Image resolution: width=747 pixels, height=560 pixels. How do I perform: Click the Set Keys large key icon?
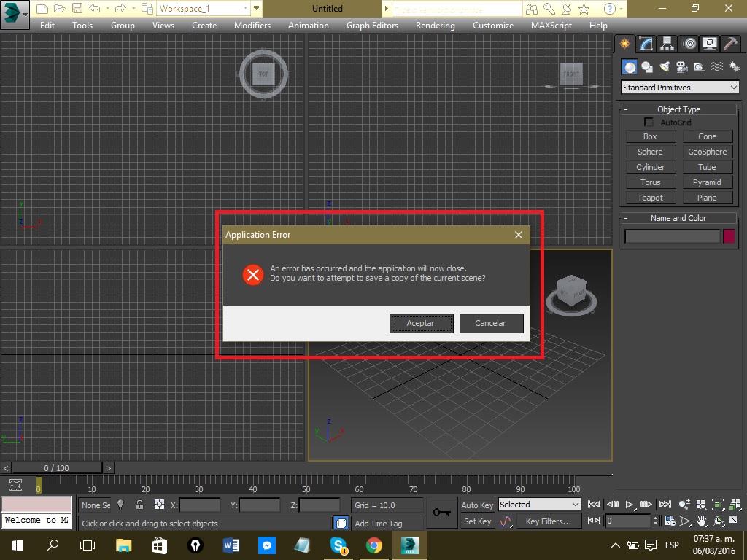(x=441, y=513)
